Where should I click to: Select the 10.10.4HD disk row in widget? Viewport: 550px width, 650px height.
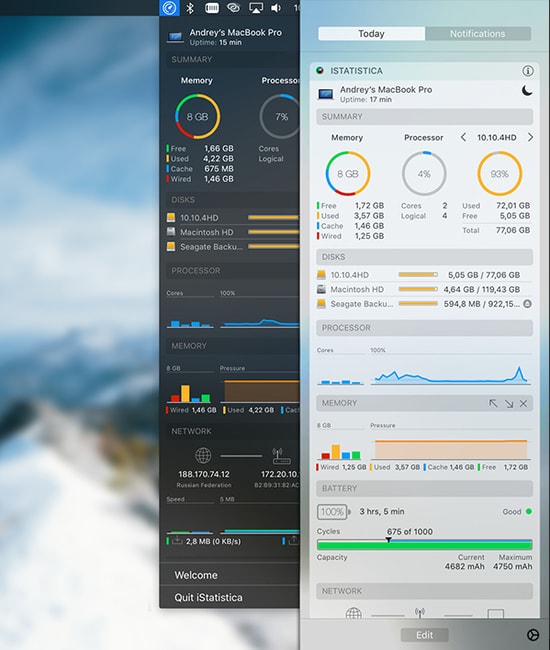pyautogui.click(x=424, y=275)
